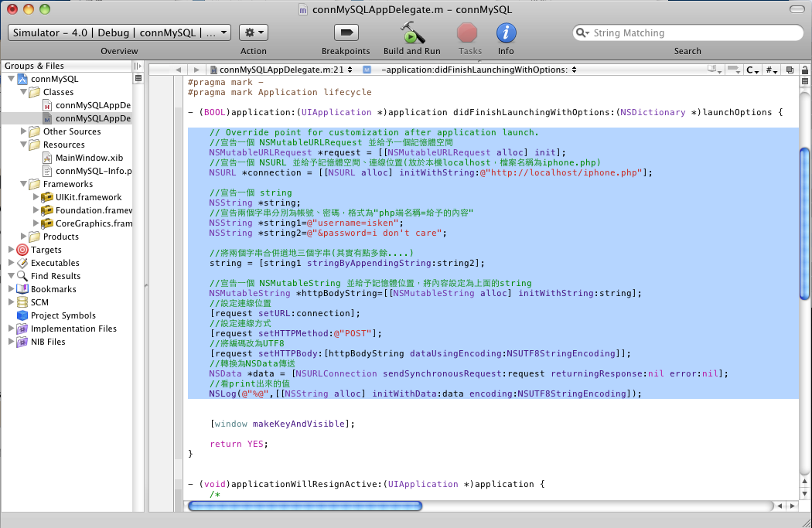Select connMySQL-Info.plist file

coord(87,171)
